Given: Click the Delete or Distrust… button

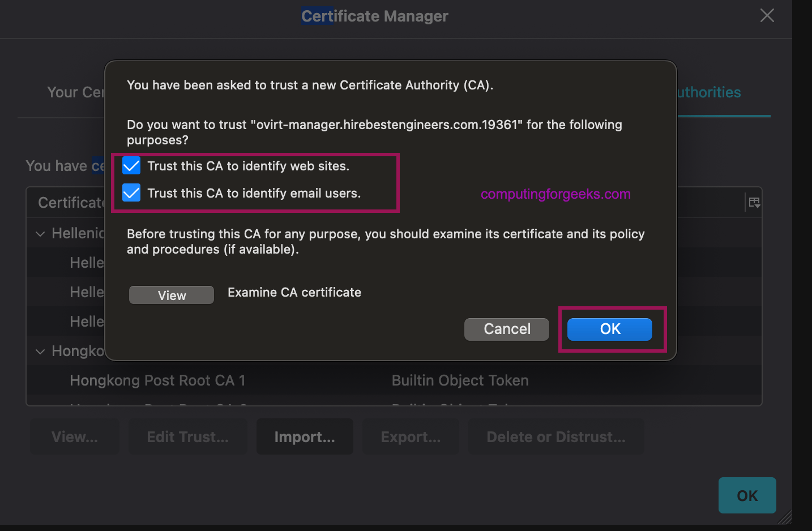Looking at the screenshot, I should click(x=555, y=436).
